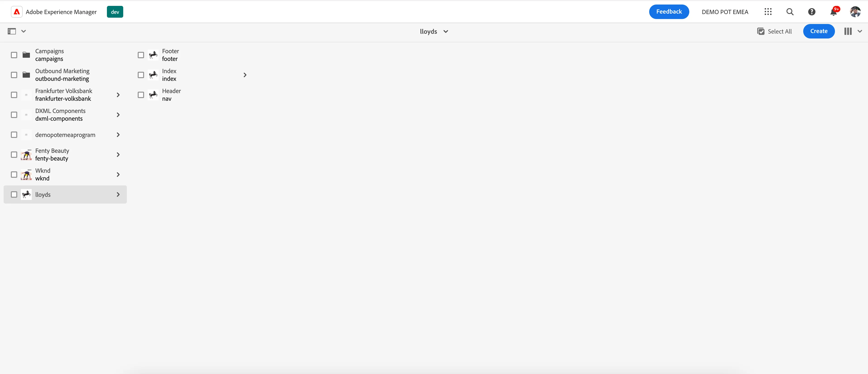Click the Header nav horse icon
The width and height of the screenshot is (868, 374).
point(153,95)
